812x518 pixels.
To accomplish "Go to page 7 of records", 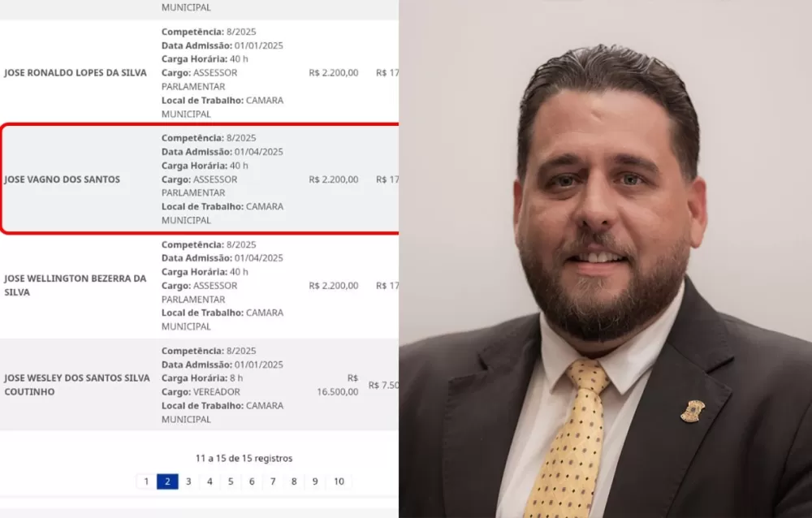I will (273, 481).
